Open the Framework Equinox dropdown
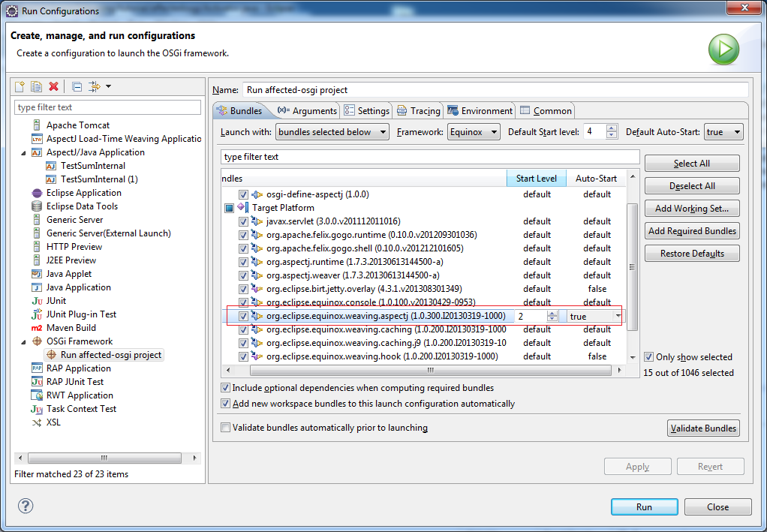Viewport: 767px width, 532px height. pyautogui.click(x=474, y=132)
